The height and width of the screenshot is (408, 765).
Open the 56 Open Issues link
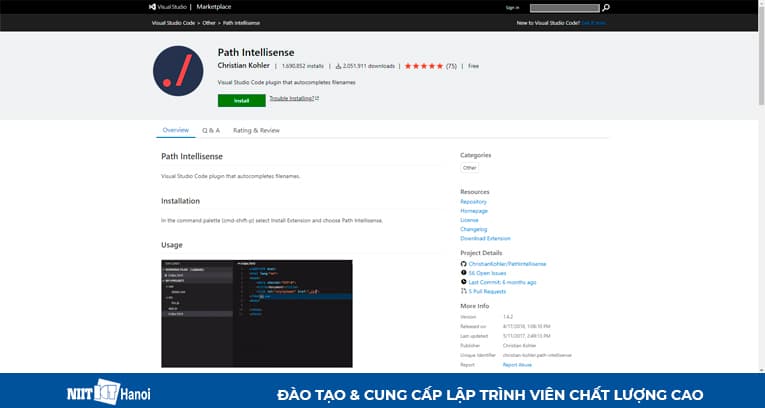[487, 273]
